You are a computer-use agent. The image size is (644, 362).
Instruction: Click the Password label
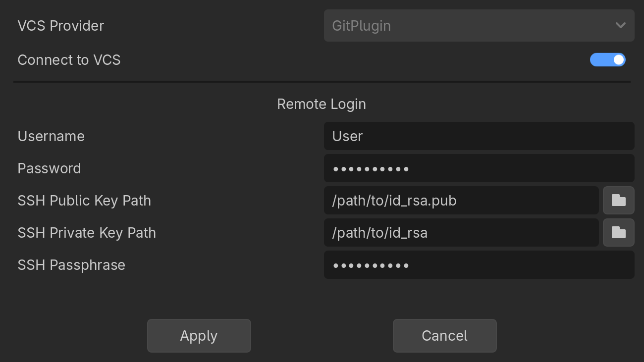coord(49,168)
